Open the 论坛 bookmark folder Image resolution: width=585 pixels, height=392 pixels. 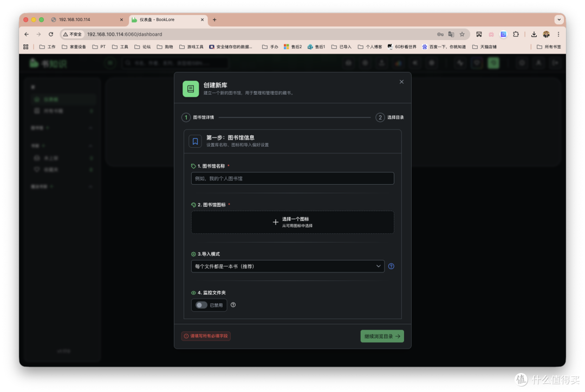tap(142, 47)
